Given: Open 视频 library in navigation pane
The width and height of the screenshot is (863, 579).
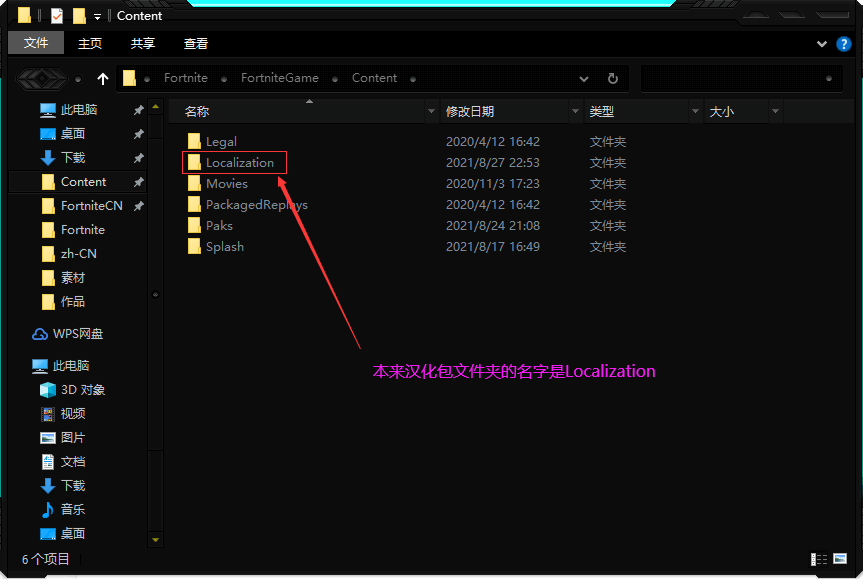Looking at the screenshot, I should tap(73, 414).
